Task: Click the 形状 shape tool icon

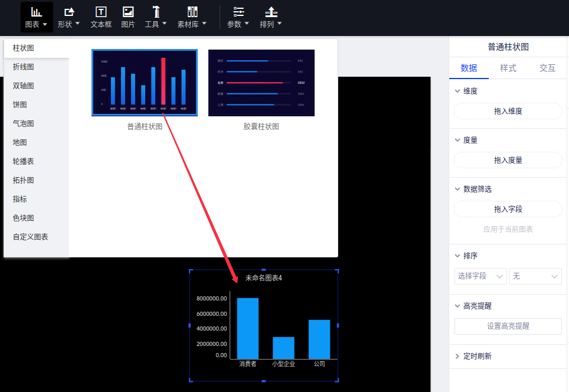Action: click(x=68, y=12)
